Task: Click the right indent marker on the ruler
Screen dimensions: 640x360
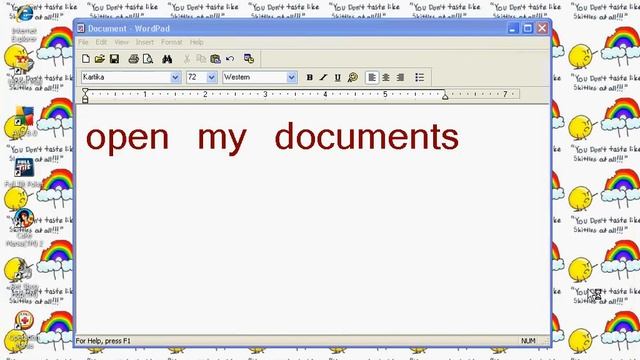Action: [445, 96]
